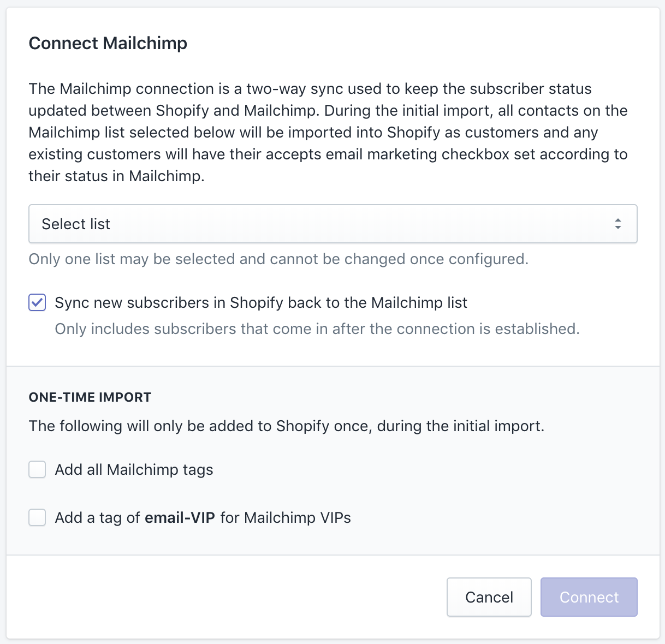Tick the email-VIP tag checkbox
The width and height of the screenshot is (665, 644).
pyautogui.click(x=37, y=517)
